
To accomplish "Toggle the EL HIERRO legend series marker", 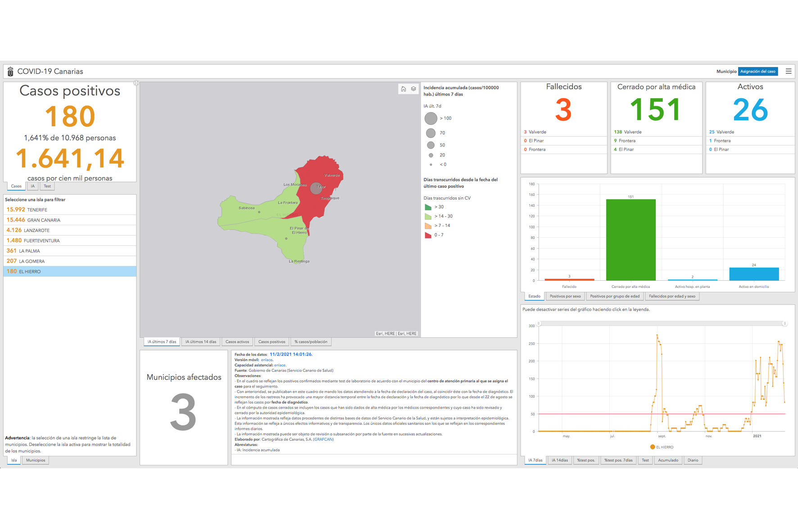I will 652,447.
